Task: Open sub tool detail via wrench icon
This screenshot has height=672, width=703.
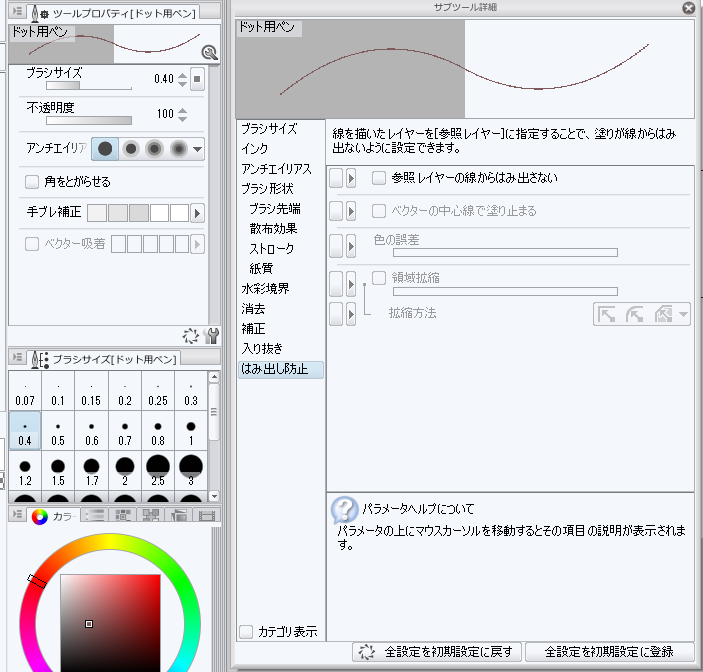Action: (211, 336)
